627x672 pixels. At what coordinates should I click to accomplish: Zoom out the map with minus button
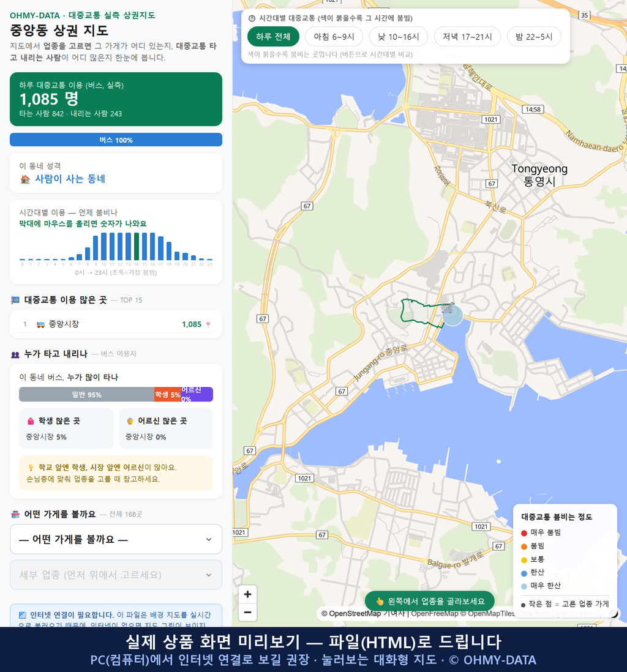(247, 612)
